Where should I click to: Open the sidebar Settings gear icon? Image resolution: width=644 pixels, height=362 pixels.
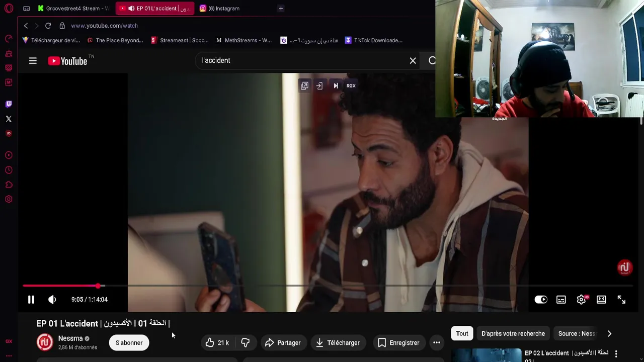click(9, 200)
